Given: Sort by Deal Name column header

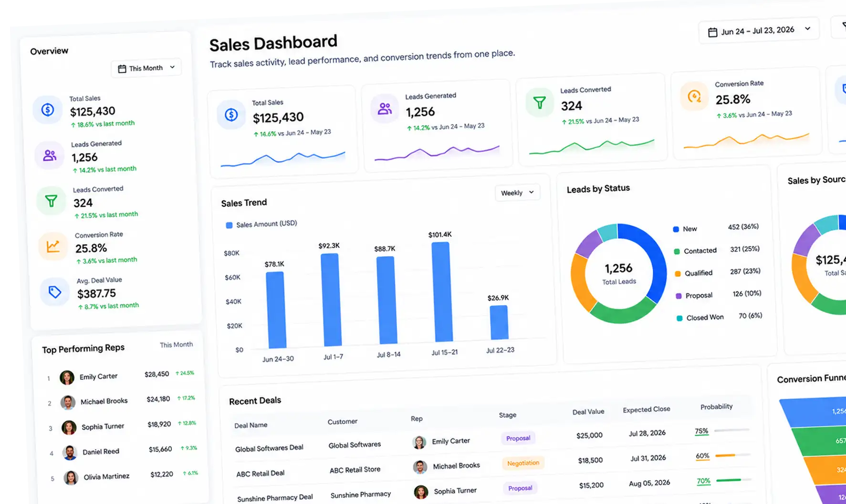Looking at the screenshot, I should tap(251, 425).
